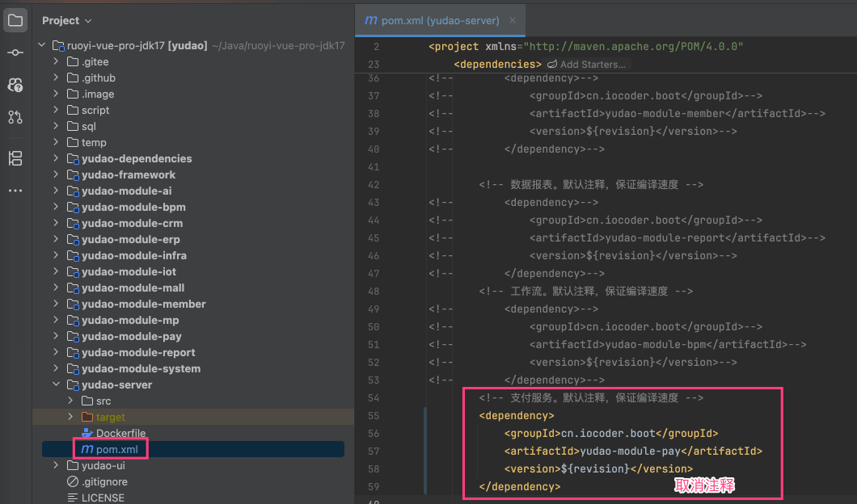Image resolution: width=857 pixels, height=504 pixels.
Task: Select the LICENSE file
Action: [102, 498]
